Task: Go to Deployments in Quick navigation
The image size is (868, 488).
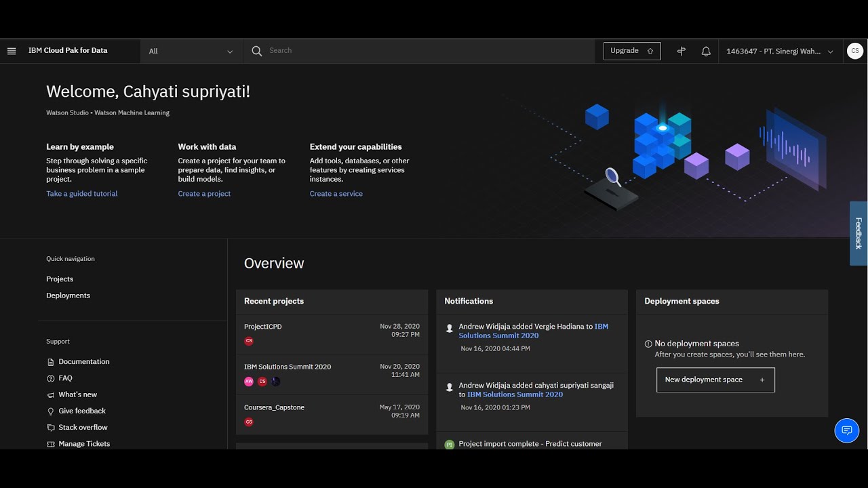Action: (x=68, y=296)
